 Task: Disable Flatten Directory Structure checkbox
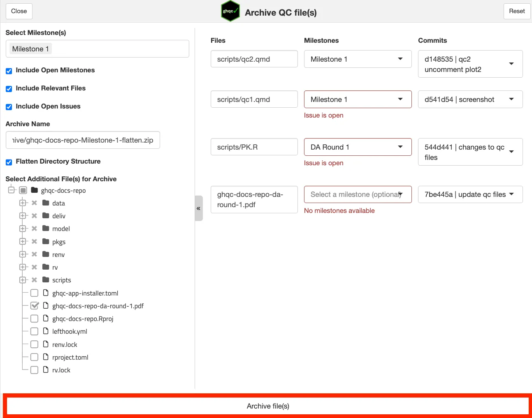pos(9,162)
